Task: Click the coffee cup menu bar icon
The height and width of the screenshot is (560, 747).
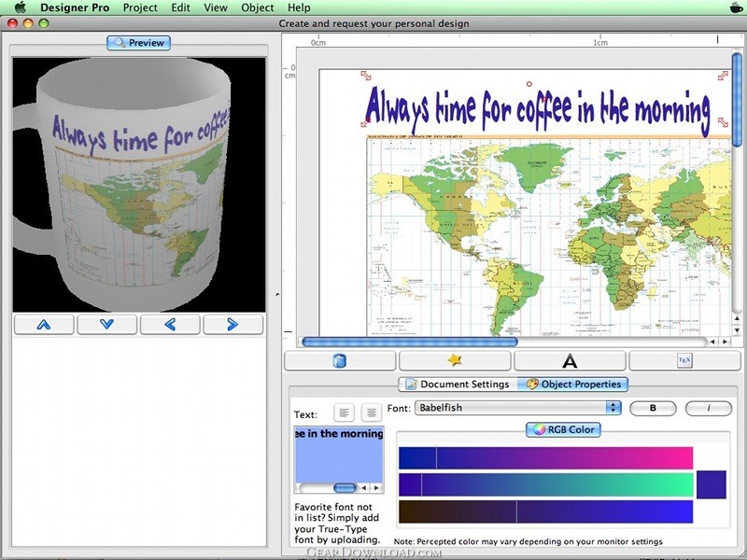Action: pos(737,7)
